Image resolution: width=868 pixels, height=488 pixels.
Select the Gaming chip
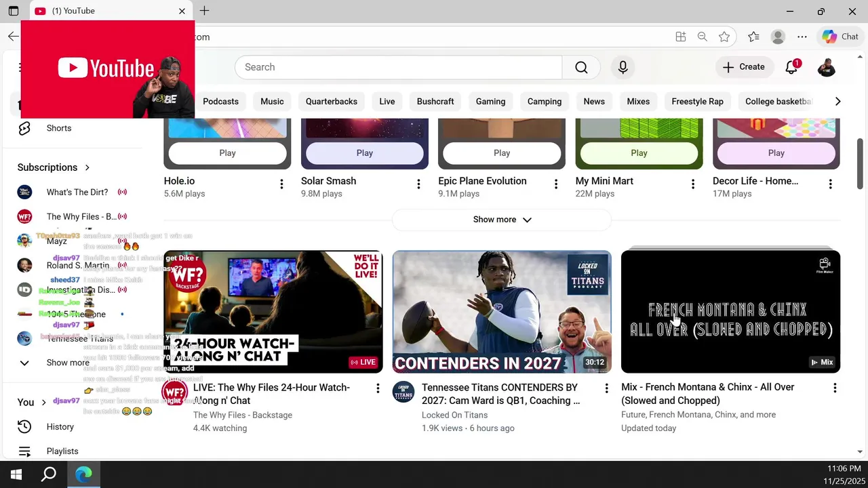click(x=490, y=102)
